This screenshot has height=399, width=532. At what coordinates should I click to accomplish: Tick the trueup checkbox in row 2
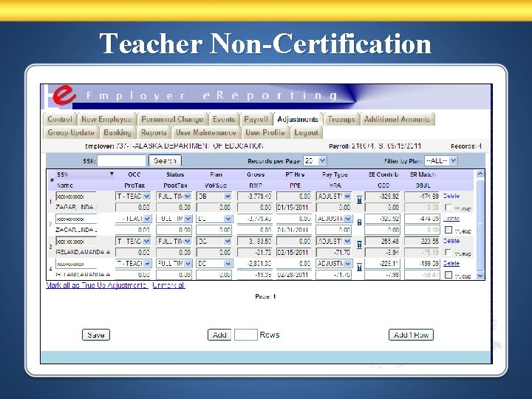(449, 230)
